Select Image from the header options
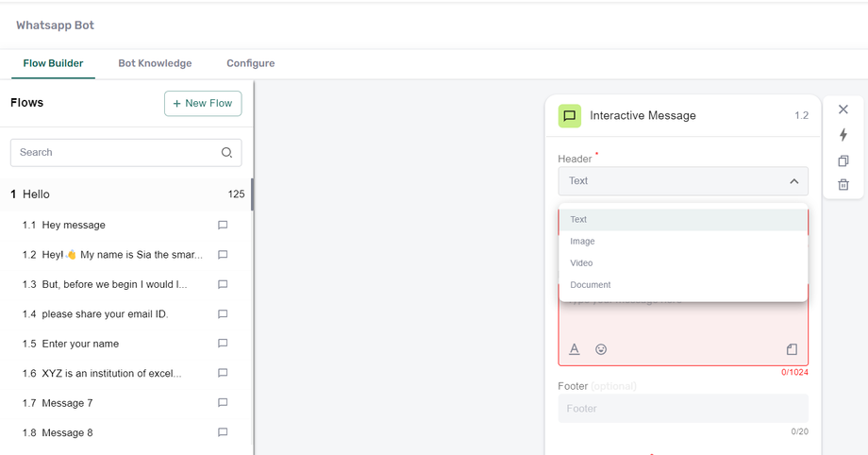868x455 pixels. [583, 242]
